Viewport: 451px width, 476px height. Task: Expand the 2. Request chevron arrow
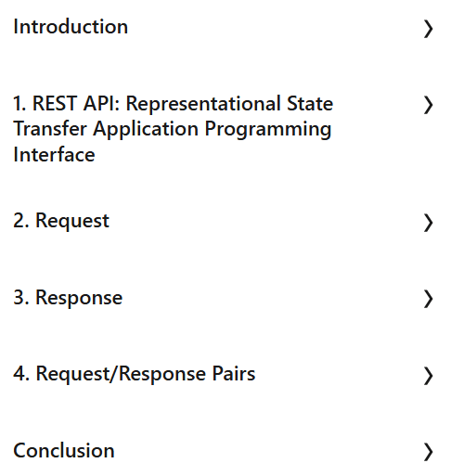pyautogui.click(x=428, y=223)
